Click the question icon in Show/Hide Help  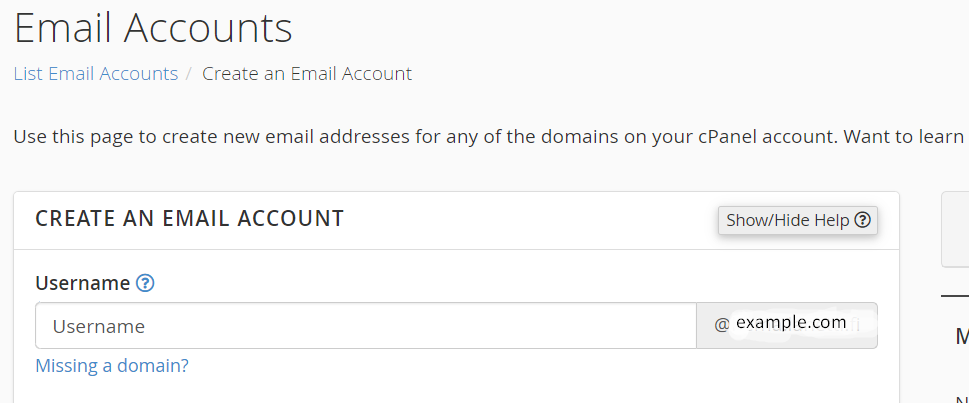[862, 220]
